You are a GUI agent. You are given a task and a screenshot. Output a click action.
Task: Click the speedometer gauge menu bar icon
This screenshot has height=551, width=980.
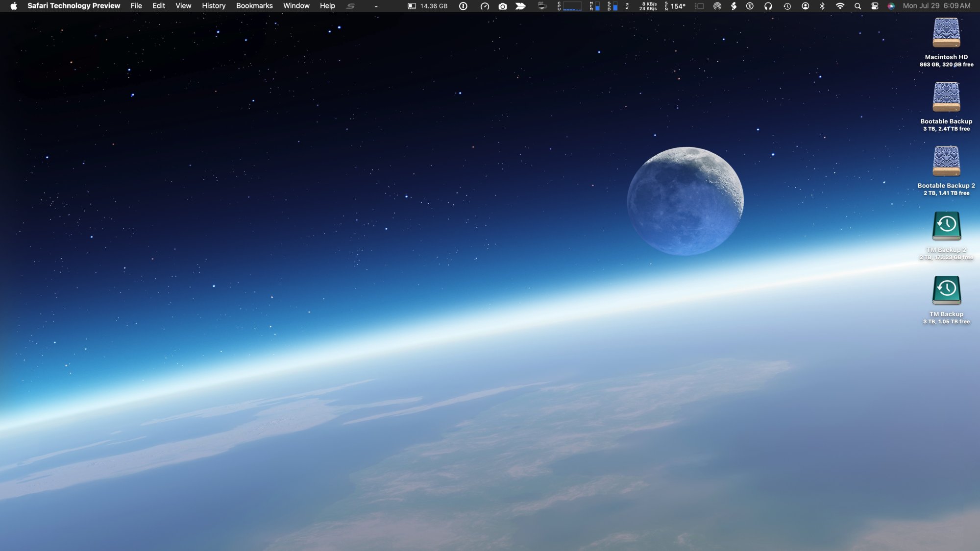tap(485, 6)
